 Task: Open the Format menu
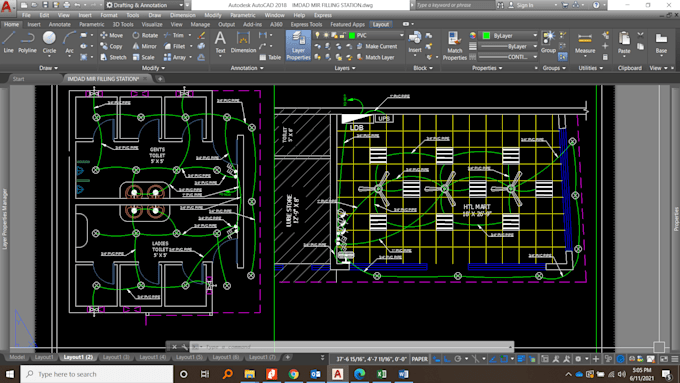(108, 15)
